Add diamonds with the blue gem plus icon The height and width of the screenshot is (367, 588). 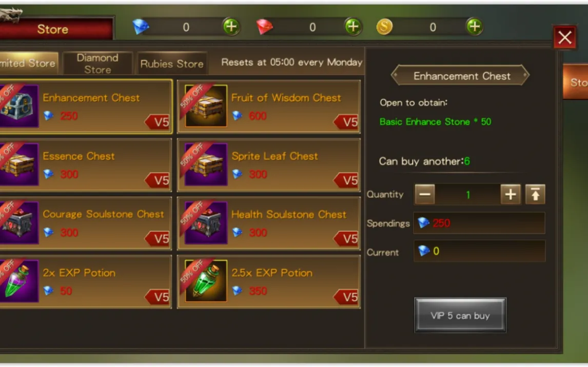(231, 27)
